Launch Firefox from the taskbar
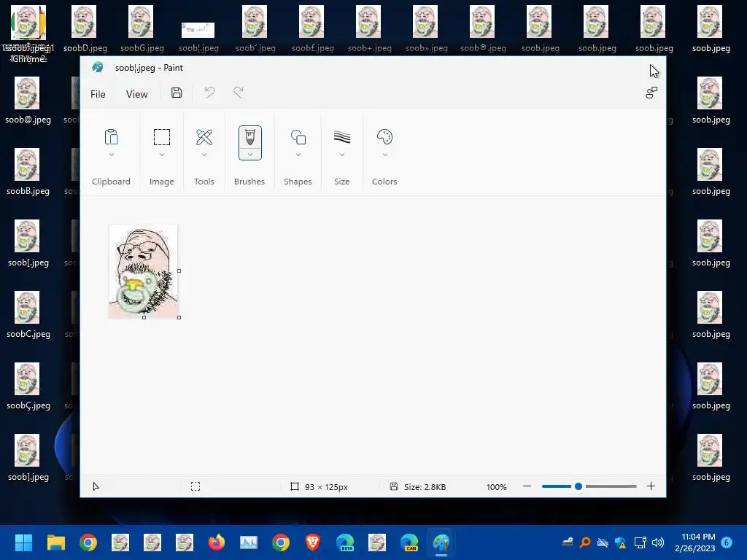This screenshot has height=560, width=747. tap(216, 542)
